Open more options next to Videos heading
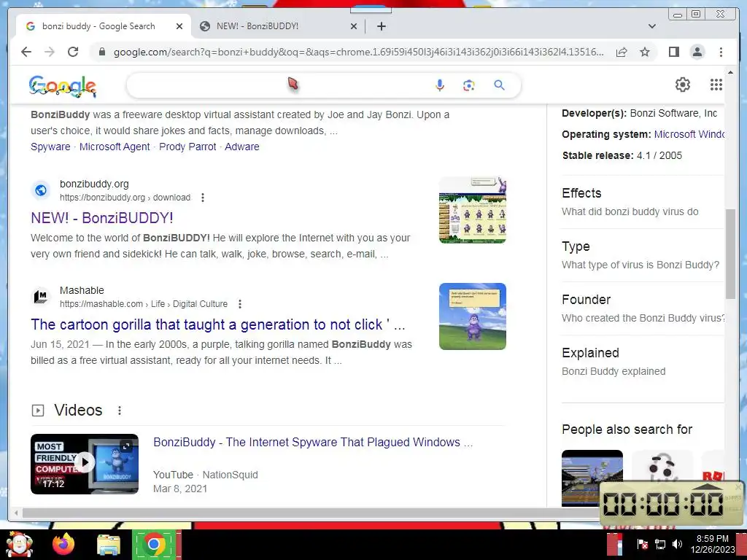The image size is (747, 560). point(120,411)
